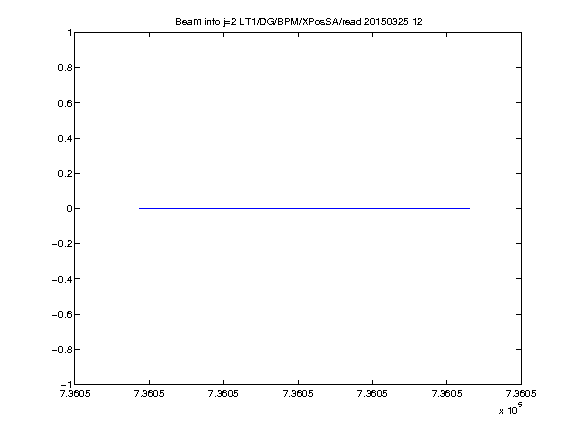Select the blue horizontal data line
576x432 pixels.
(x=304, y=208)
